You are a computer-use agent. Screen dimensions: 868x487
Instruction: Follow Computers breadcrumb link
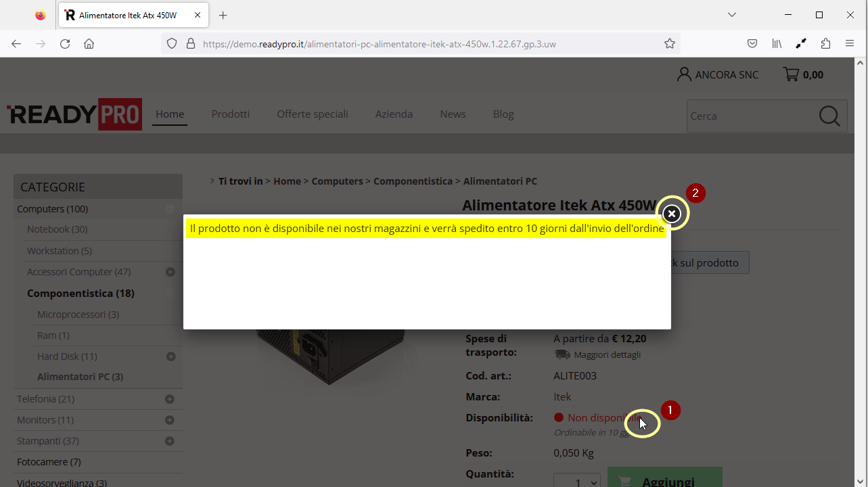338,181
